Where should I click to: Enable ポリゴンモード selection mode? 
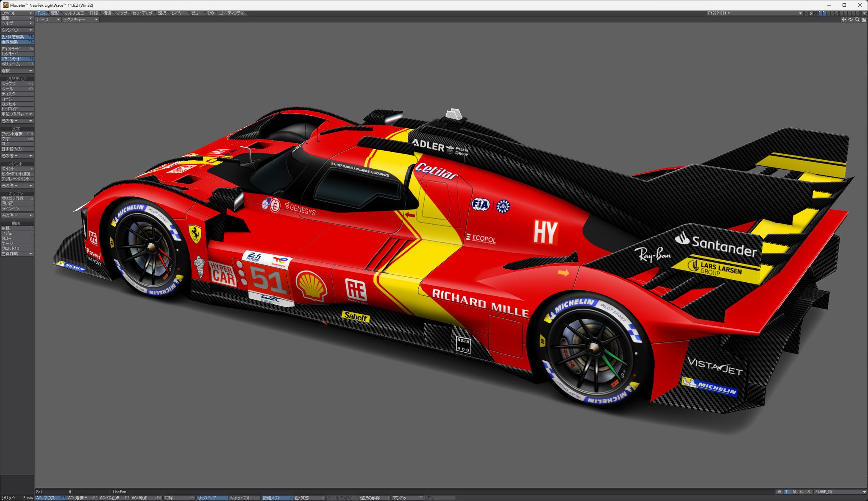[17, 59]
